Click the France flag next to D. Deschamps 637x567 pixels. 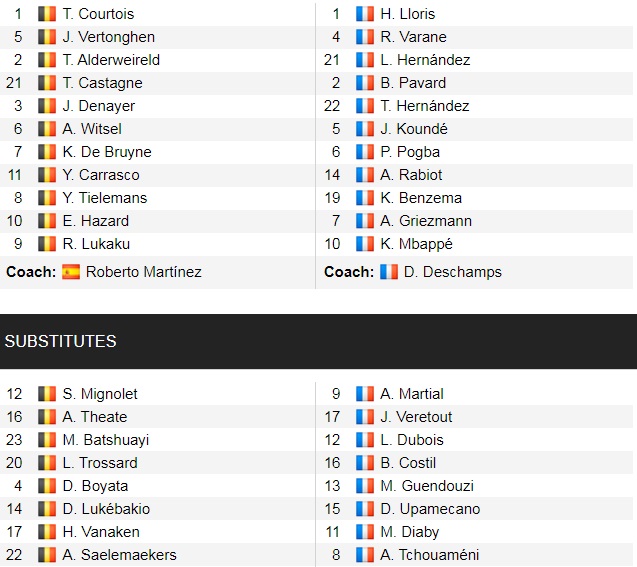click(x=388, y=272)
